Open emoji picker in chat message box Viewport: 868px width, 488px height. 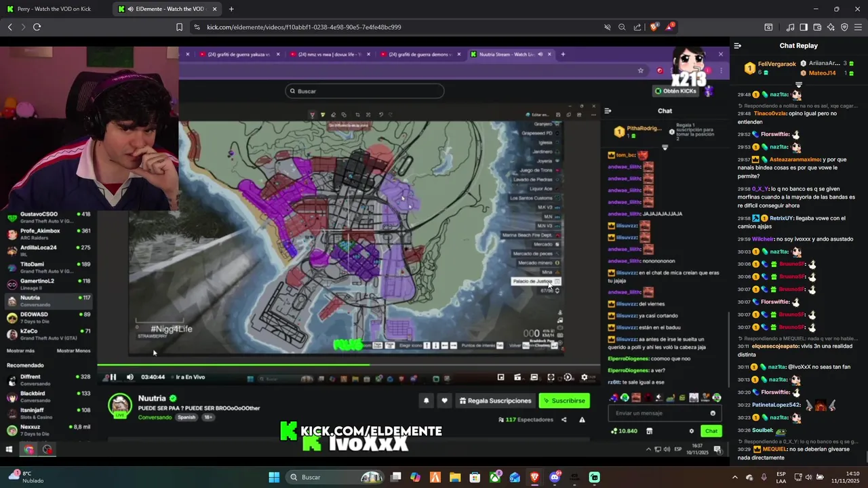point(713,413)
